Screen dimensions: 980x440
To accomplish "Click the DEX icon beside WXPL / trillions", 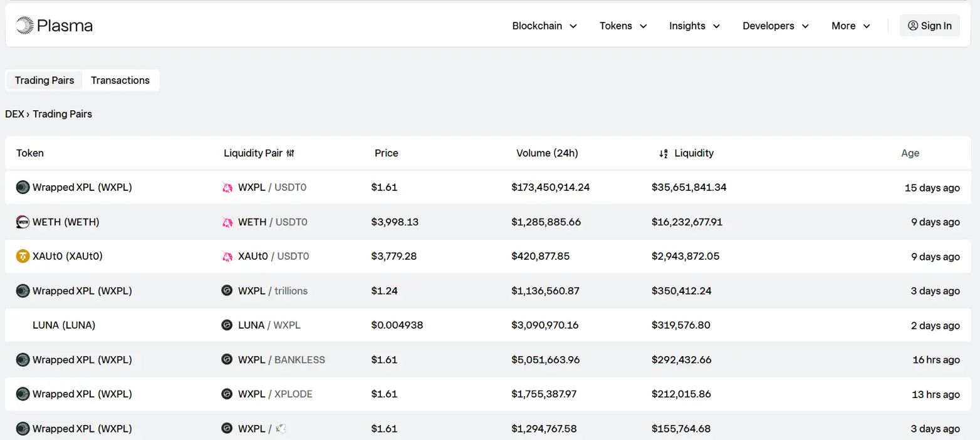I will pyautogui.click(x=227, y=290).
